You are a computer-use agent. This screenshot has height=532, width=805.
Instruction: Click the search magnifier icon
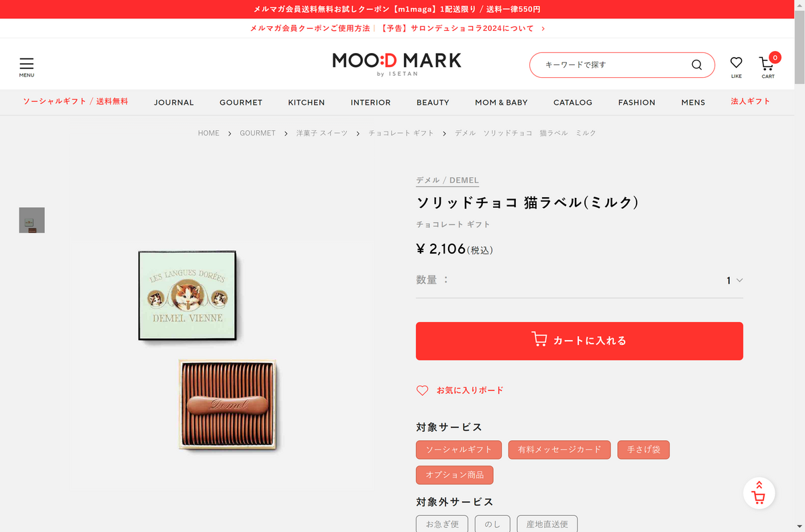(x=696, y=65)
